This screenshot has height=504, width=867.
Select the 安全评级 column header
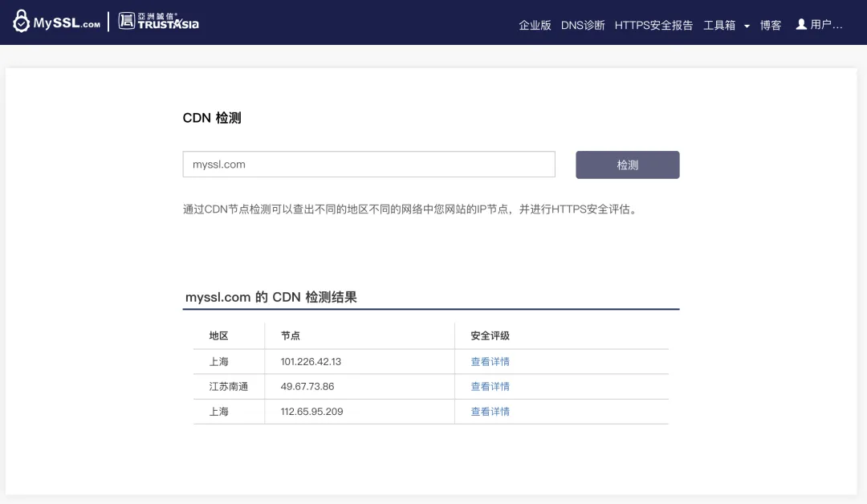point(490,335)
